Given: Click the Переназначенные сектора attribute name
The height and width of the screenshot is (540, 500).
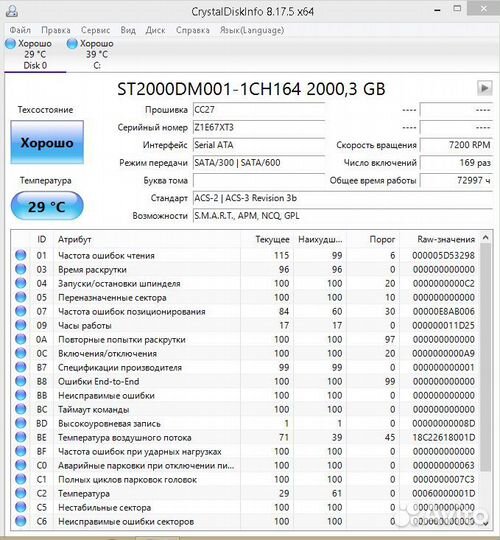Looking at the screenshot, I should [x=112, y=298].
